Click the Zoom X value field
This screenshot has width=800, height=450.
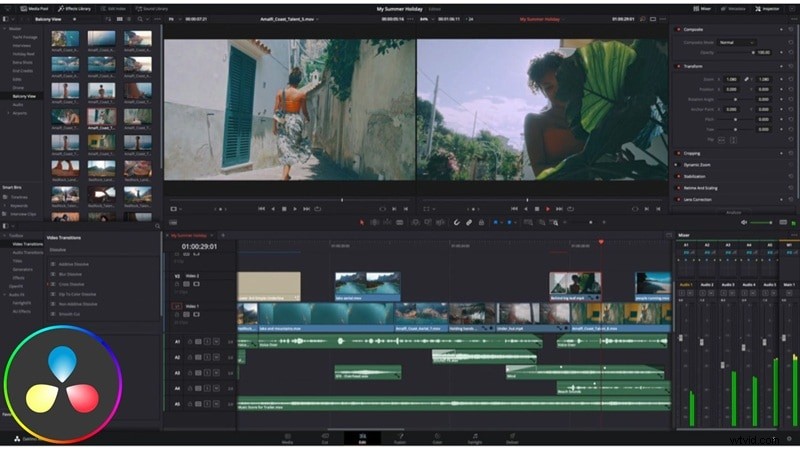tap(732, 79)
